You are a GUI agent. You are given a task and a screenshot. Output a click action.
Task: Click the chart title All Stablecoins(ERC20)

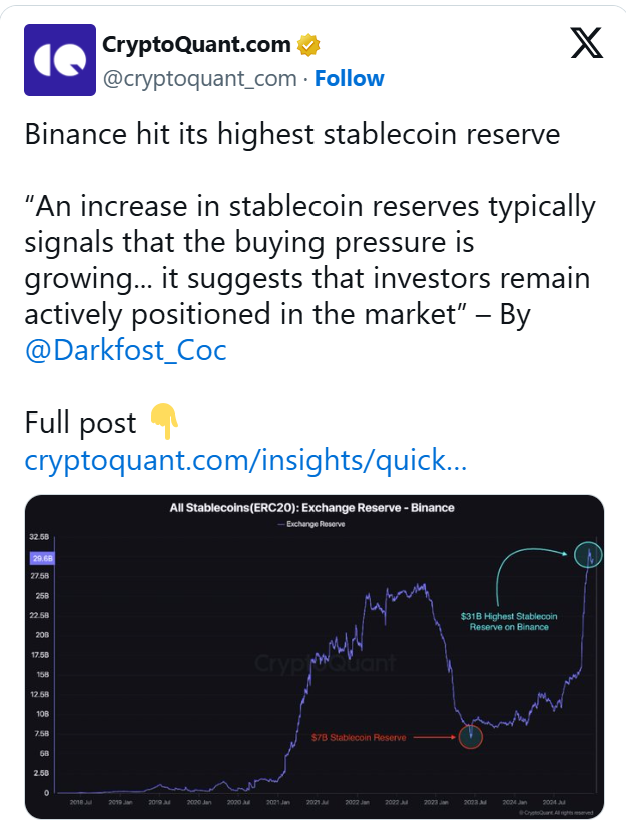click(312, 508)
